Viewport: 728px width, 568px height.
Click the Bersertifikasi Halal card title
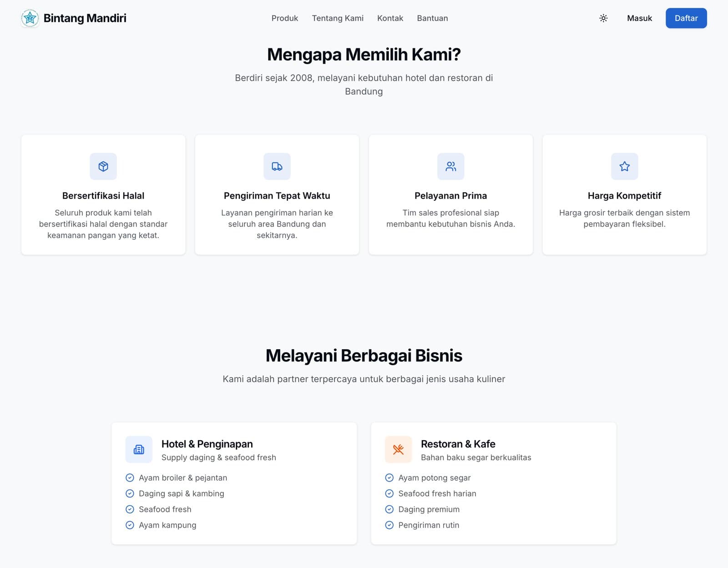[103, 196]
